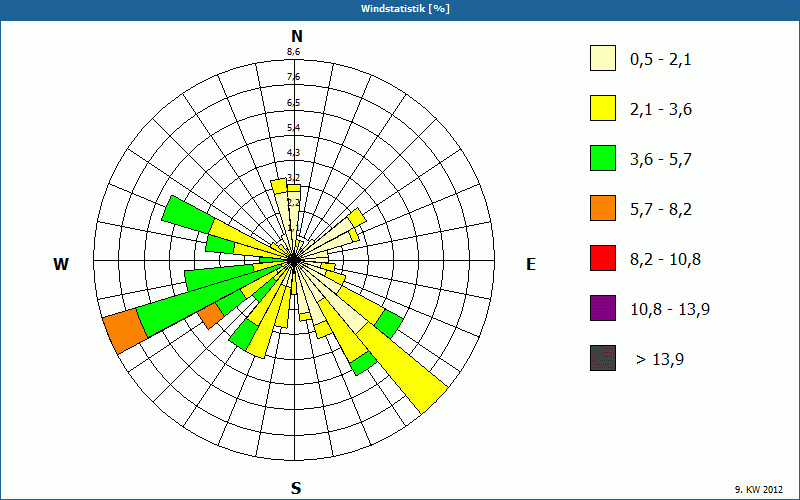
Task: Click the long yellow southeast wind bar
Action: [403, 368]
